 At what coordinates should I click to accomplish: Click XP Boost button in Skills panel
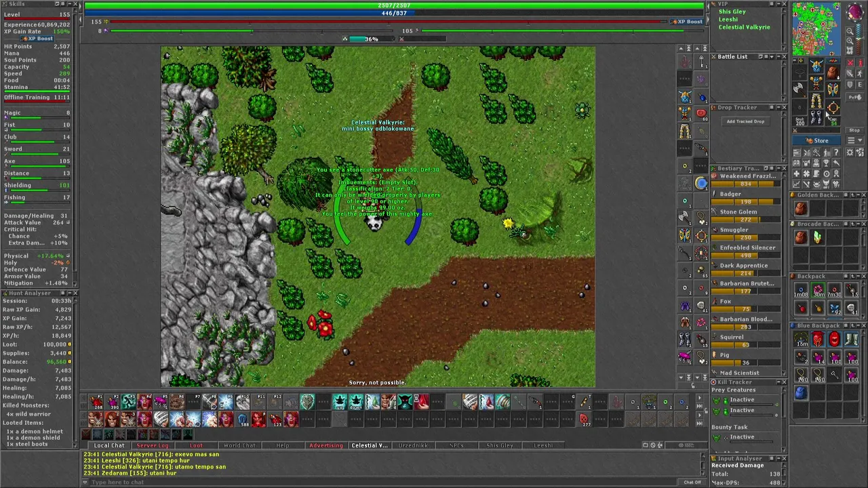click(37, 39)
